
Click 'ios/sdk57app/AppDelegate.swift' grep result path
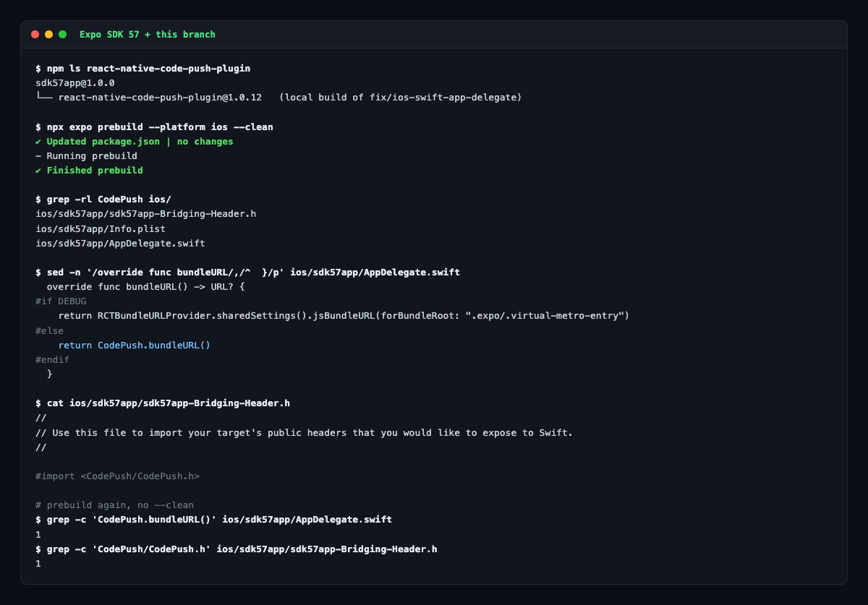click(x=120, y=243)
